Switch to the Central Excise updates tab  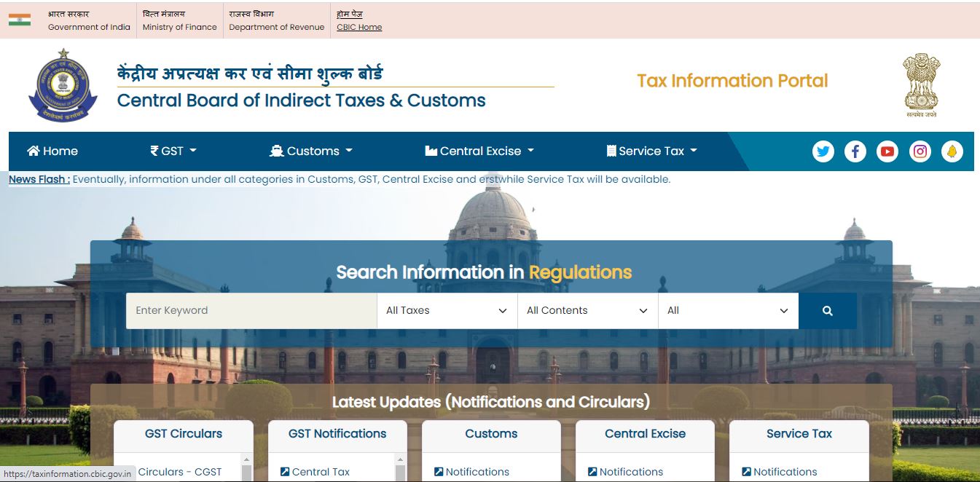click(645, 434)
